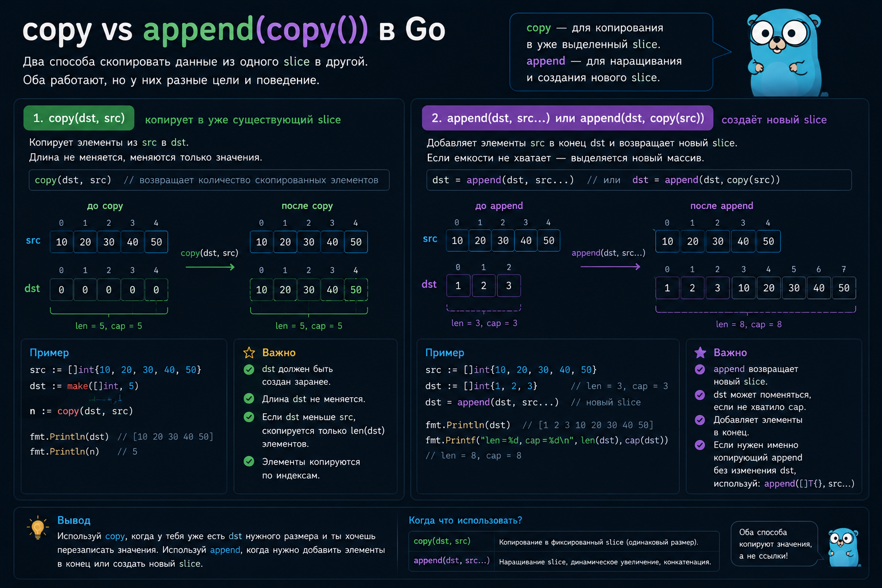Image resolution: width=882 pixels, height=588 pixels.
Task: Click the 'append(dst, src...)' cell in the usage table
Action: pyautogui.click(x=451, y=560)
